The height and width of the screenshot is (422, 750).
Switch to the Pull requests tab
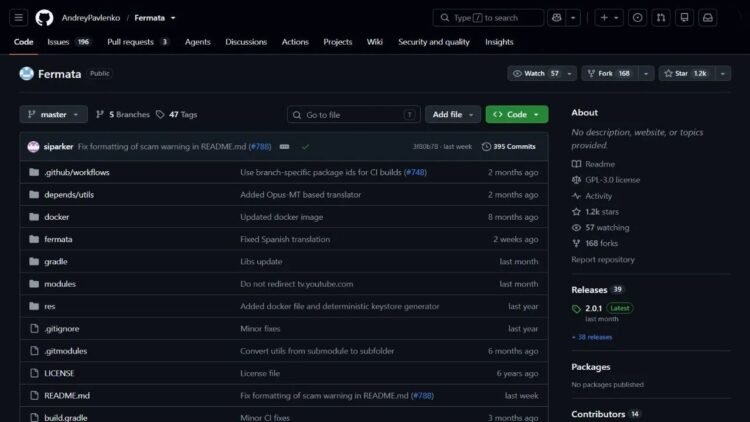coord(137,42)
